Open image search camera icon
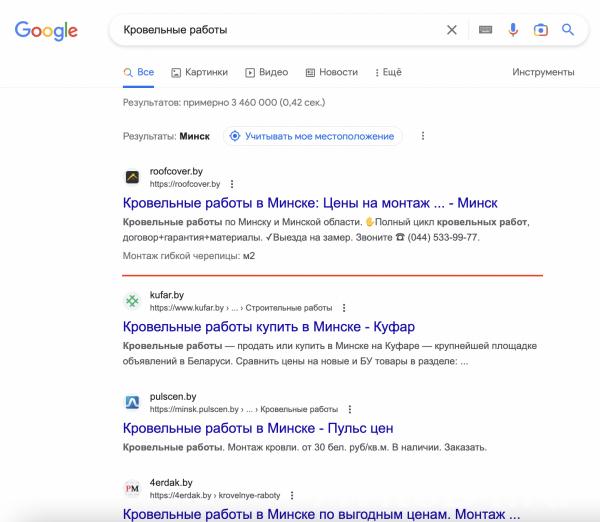Screen dimensions: 600x522 540,30
